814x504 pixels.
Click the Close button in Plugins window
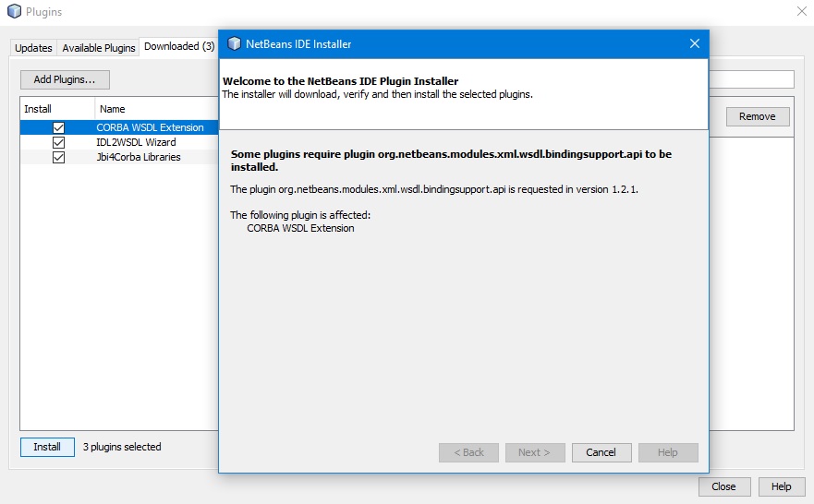tap(724, 486)
